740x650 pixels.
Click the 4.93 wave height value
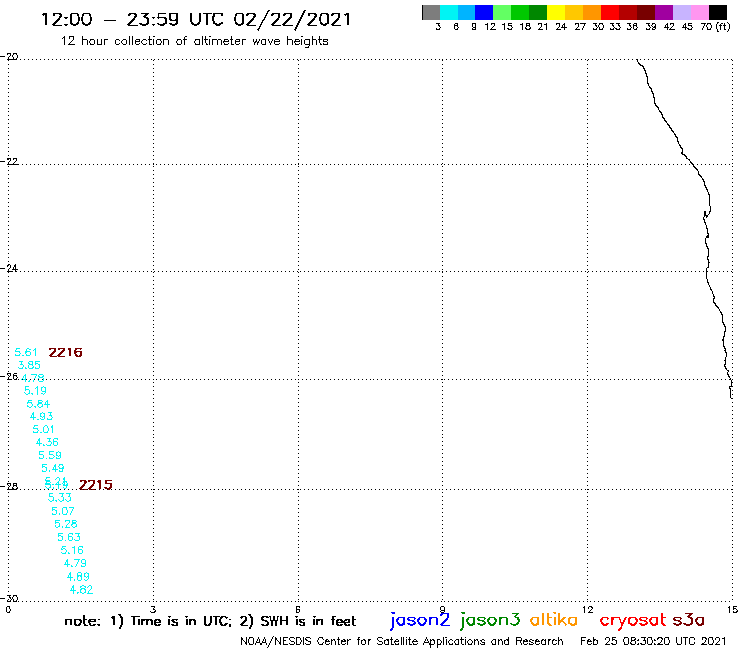[41, 416]
